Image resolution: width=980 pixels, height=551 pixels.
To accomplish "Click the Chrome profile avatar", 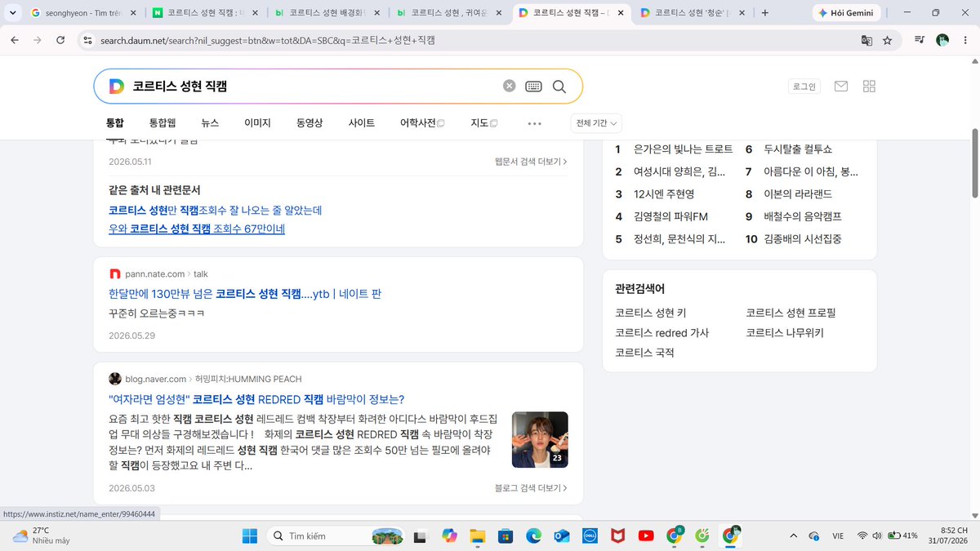I will [942, 40].
